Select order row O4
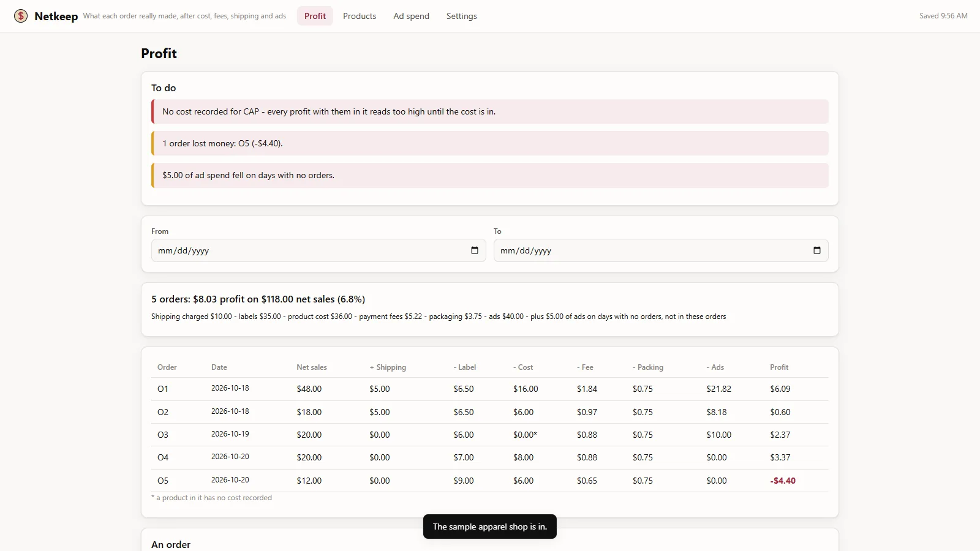Viewport: 980px width, 551px height. point(490,457)
